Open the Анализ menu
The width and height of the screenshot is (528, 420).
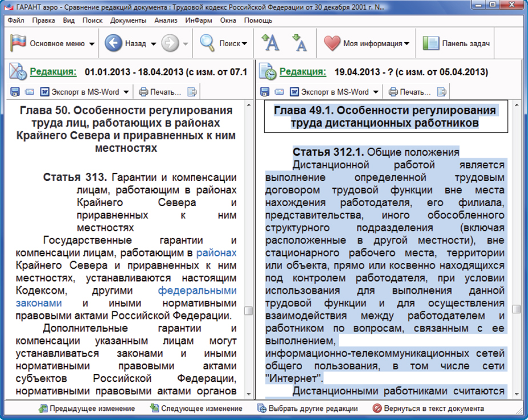pos(166,21)
